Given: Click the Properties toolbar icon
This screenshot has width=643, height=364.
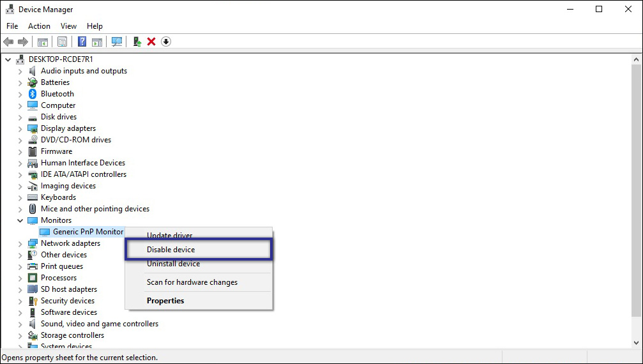Looking at the screenshot, I should 62,42.
